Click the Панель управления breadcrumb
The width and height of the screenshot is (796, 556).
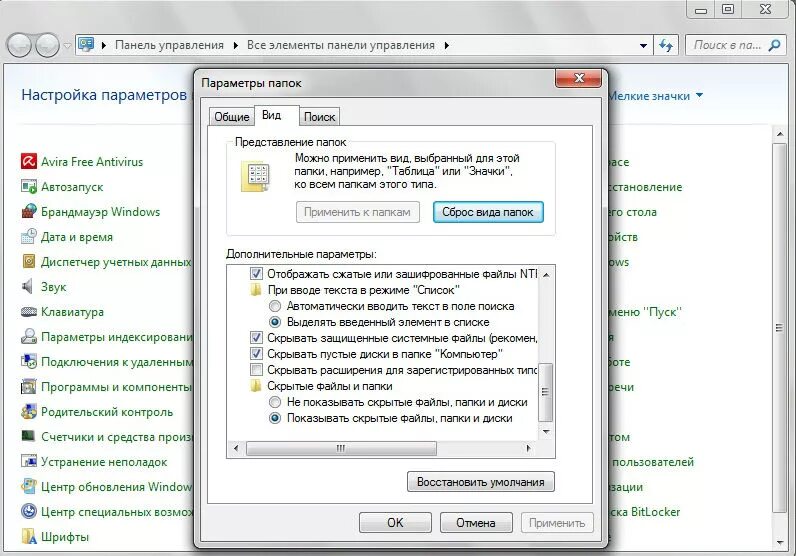(x=169, y=45)
